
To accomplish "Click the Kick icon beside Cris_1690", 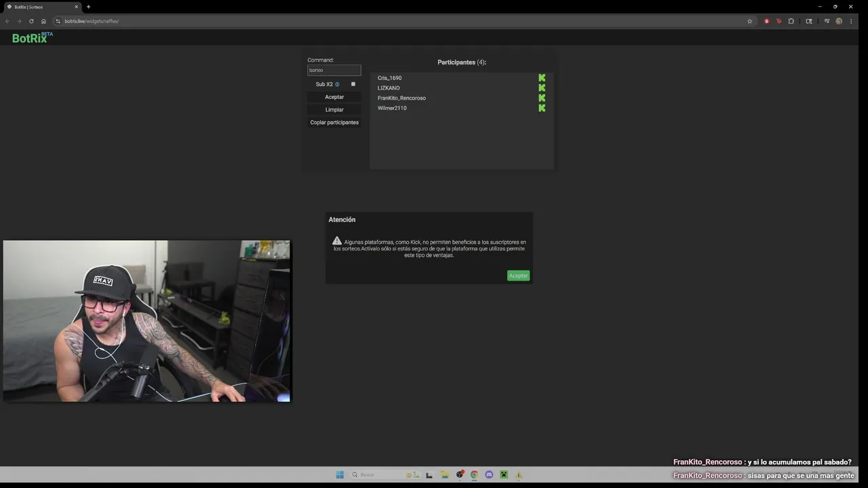I will (542, 78).
